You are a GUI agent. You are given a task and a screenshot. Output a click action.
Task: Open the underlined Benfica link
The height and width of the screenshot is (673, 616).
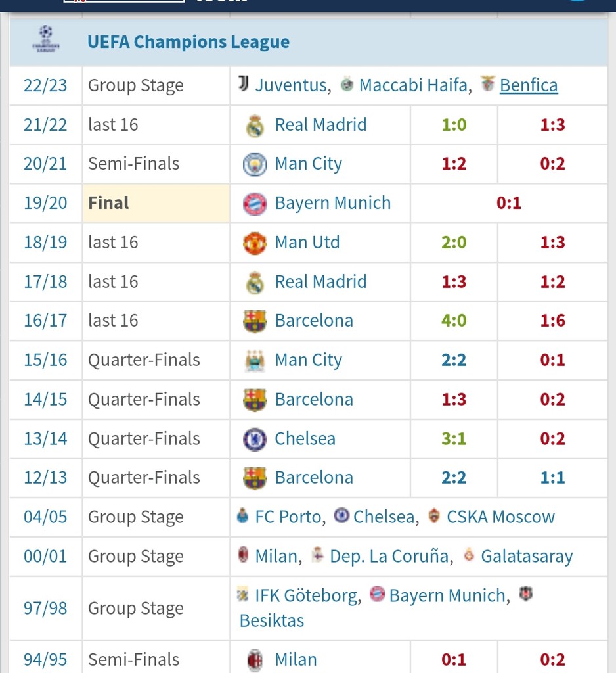click(529, 85)
